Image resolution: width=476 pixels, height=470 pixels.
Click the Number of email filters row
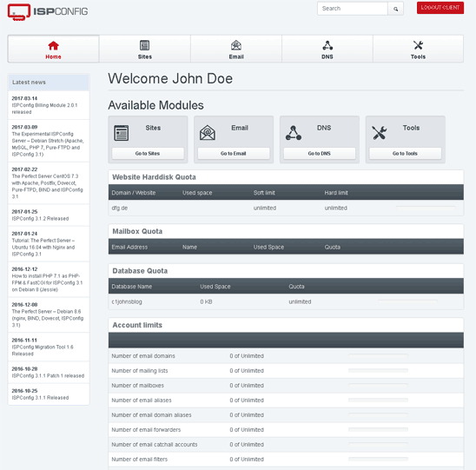pos(286,460)
